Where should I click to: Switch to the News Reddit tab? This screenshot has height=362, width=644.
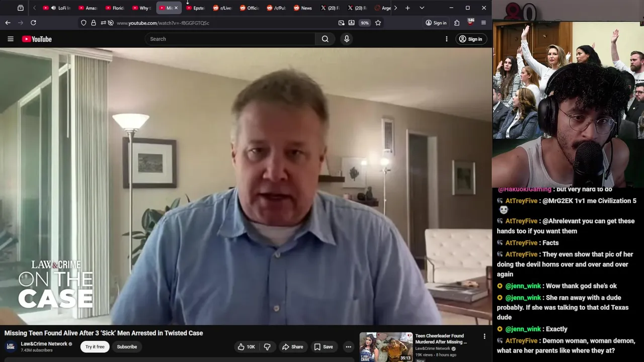click(x=303, y=8)
